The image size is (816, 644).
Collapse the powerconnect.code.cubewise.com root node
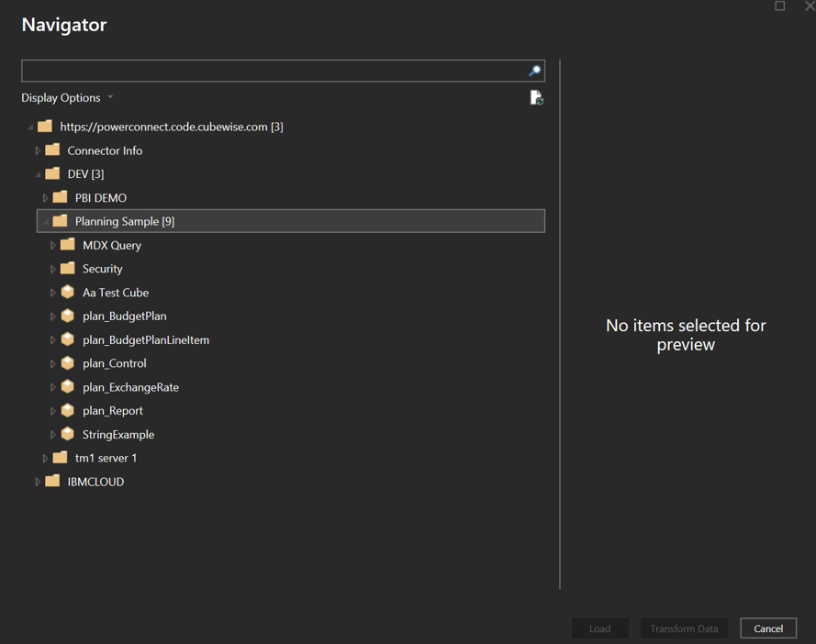point(30,128)
